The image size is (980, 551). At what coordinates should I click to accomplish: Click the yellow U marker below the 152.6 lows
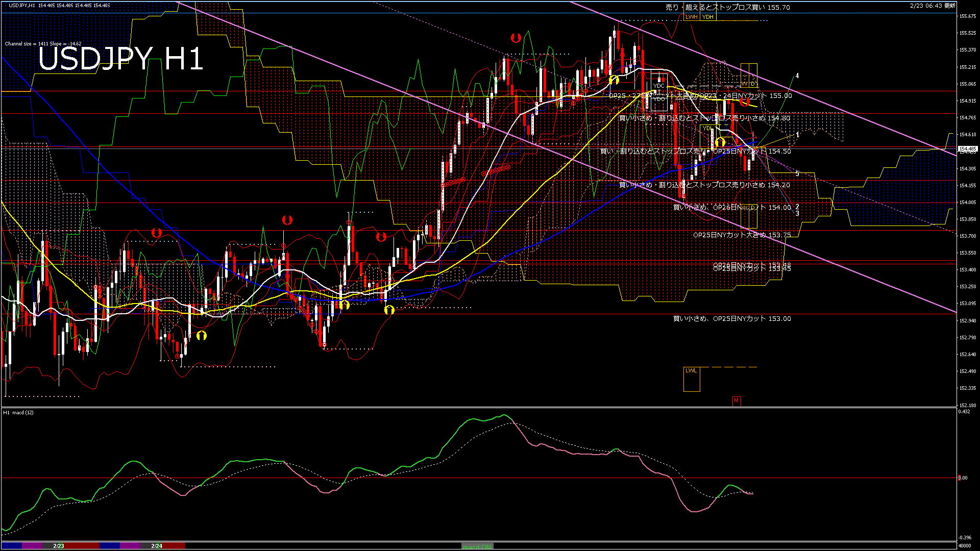(x=202, y=337)
